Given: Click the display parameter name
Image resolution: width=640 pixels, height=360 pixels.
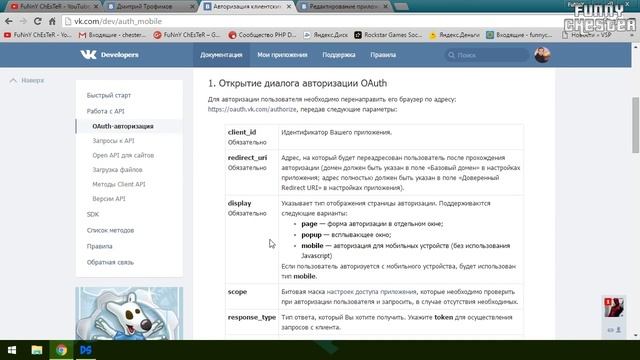Looking at the screenshot, I should [240, 203].
